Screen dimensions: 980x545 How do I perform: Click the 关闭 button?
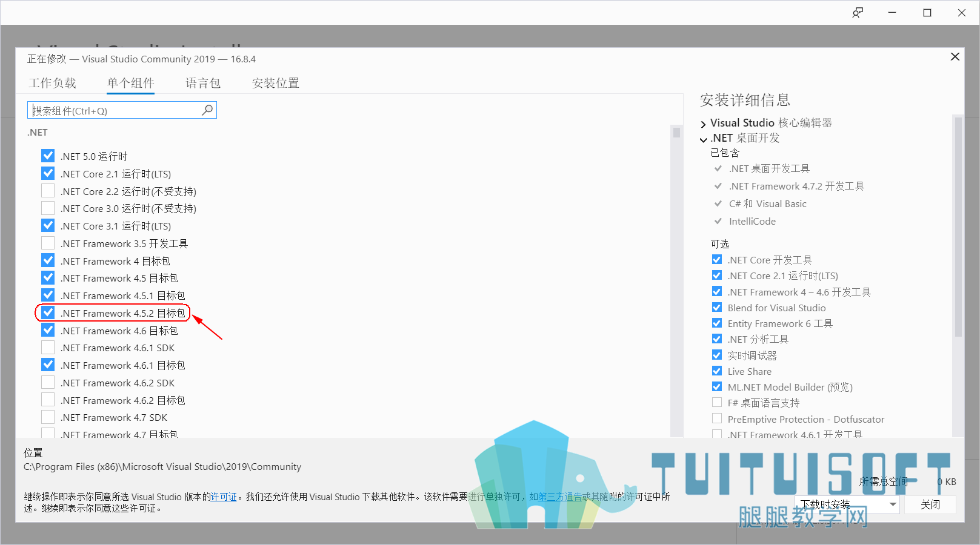pos(930,504)
